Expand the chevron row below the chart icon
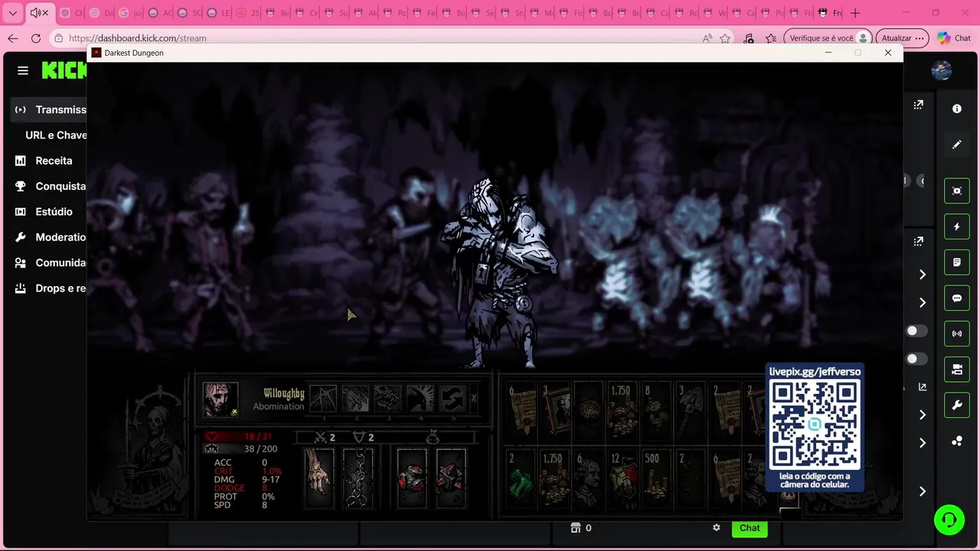 [923, 415]
